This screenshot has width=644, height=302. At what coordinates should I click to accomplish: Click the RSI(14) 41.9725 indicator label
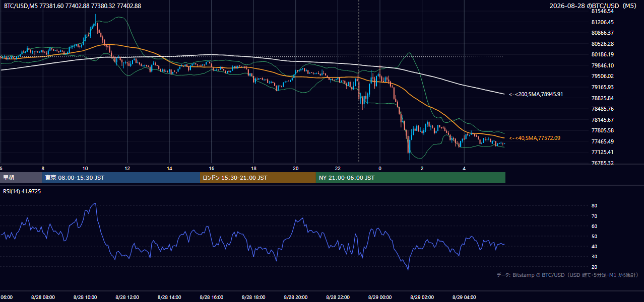[22, 191]
